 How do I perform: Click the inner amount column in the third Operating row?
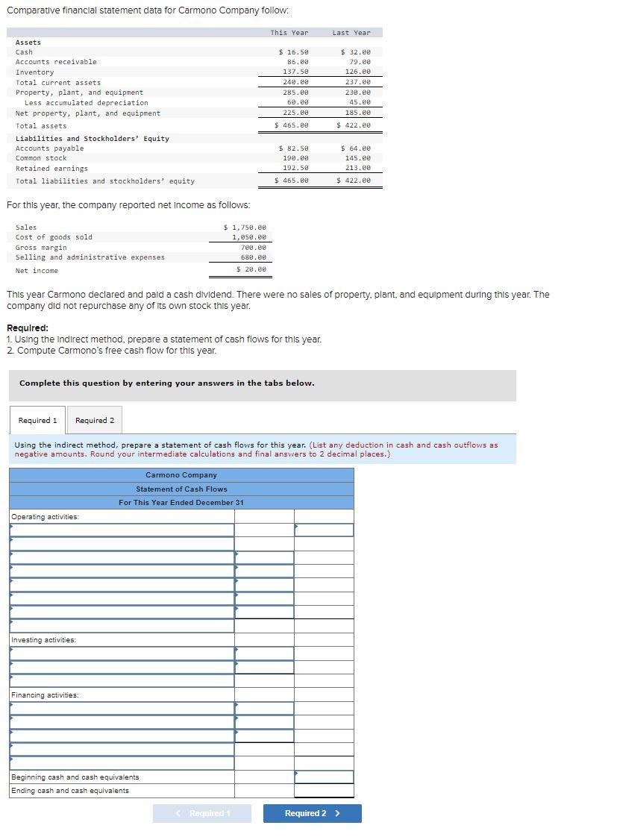[265, 556]
